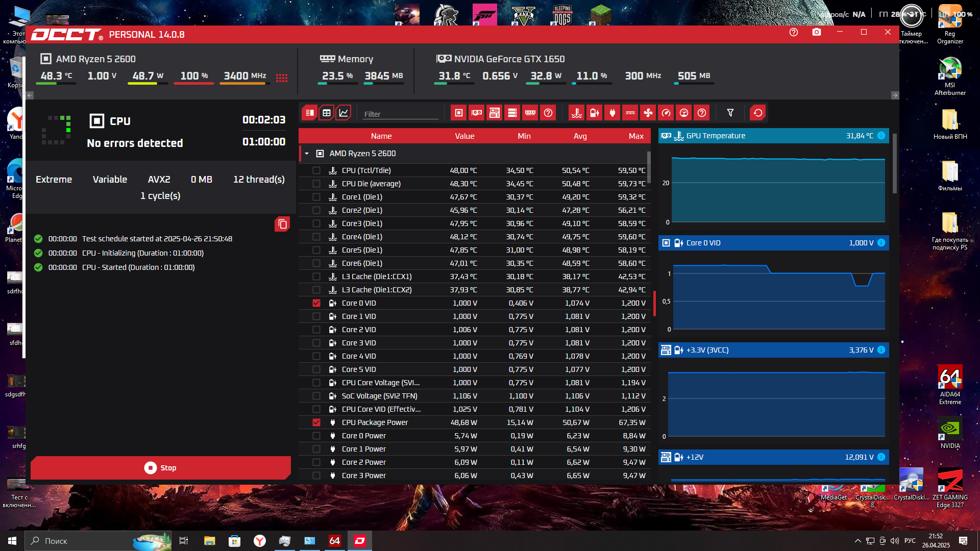Collapse the AMD Ryzen 5 2600 group
Image resolution: width=980 pixels, height=551 pixels.
coord(307,154)
